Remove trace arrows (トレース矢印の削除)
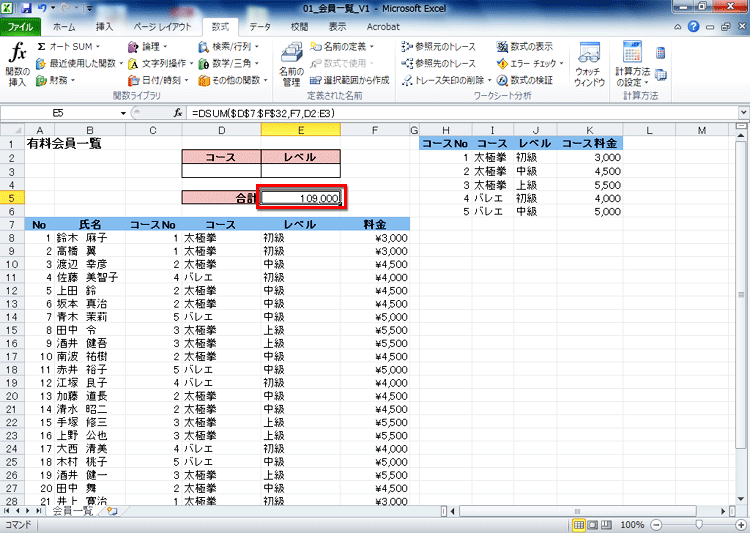The height and width of the screenshot is (533, 750). [x=446, y=80]
